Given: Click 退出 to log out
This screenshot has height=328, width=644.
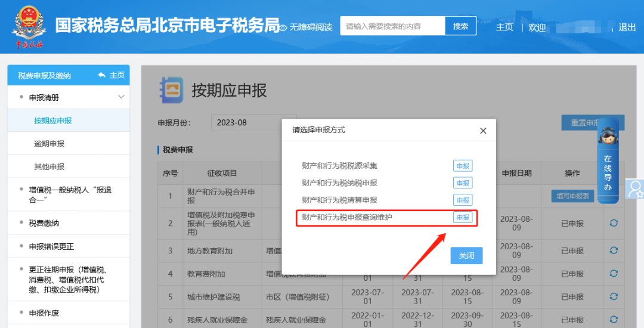Looking at the screenshot, I should tap(627, 27).
